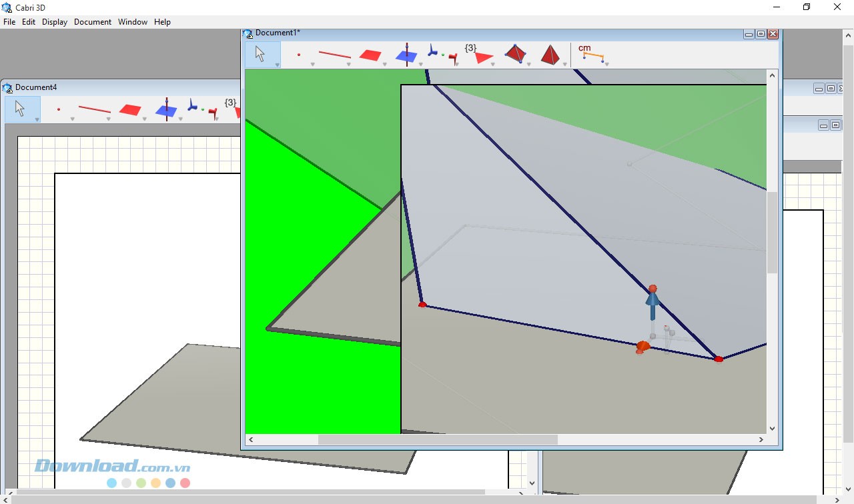This screenshot has height=504, width=854.
Task: Select the Point tool in Document1 toolbar
Action: [x=298, y=55]
